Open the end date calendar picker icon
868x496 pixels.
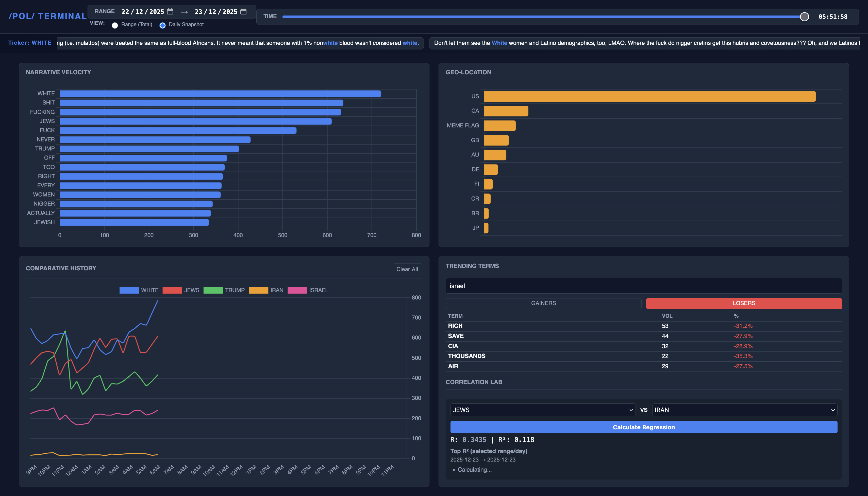(243, 12)
